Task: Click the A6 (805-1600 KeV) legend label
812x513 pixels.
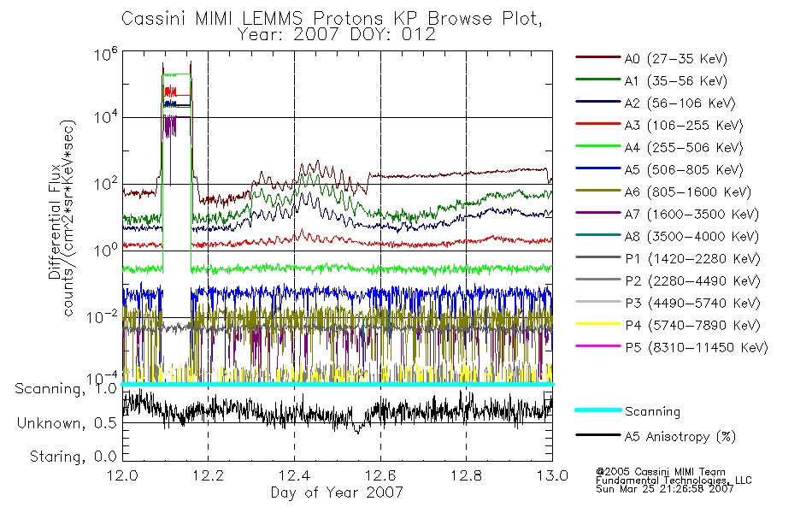Action: [688, 192]
